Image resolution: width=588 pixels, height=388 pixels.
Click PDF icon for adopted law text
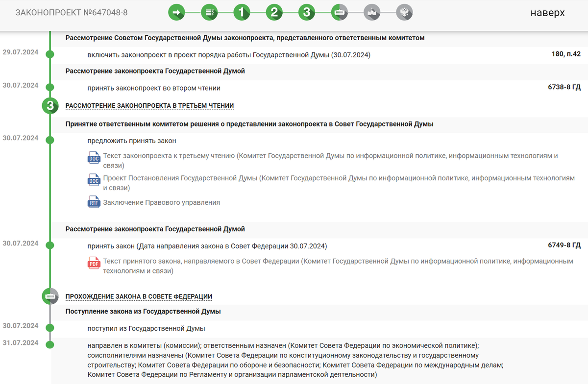[94, 263]
